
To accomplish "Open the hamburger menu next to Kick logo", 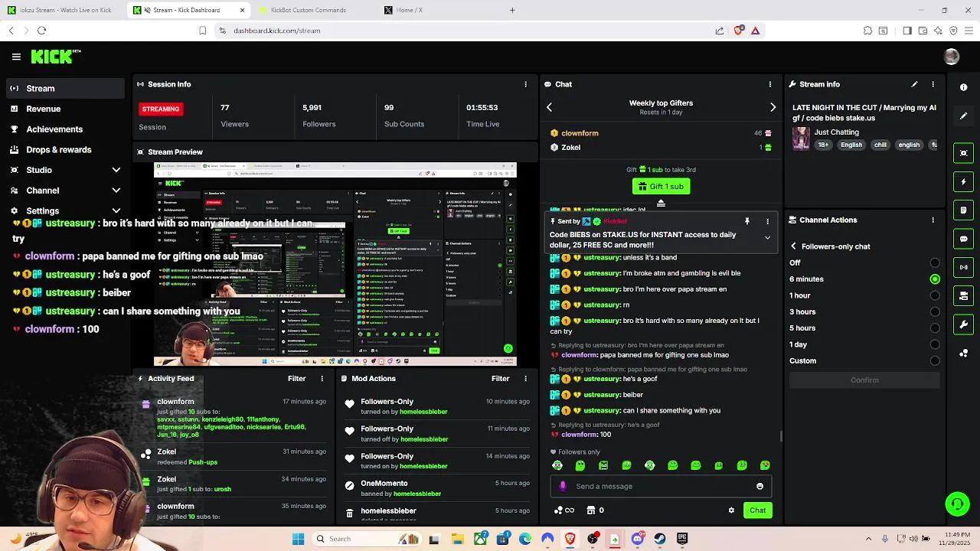I will 16,57.
